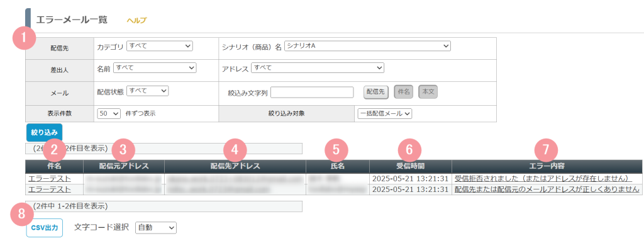This screenshot has width=644, height=243.
Task: Expand the カテゴリ dropdown
Action: coord(160,46)
